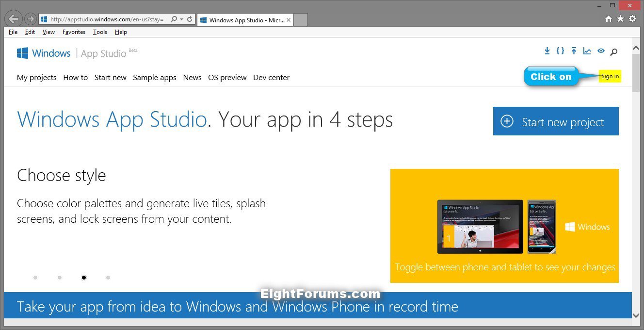Go forward with the browser forward arrow
644x330 pixels.
point(30,19)
